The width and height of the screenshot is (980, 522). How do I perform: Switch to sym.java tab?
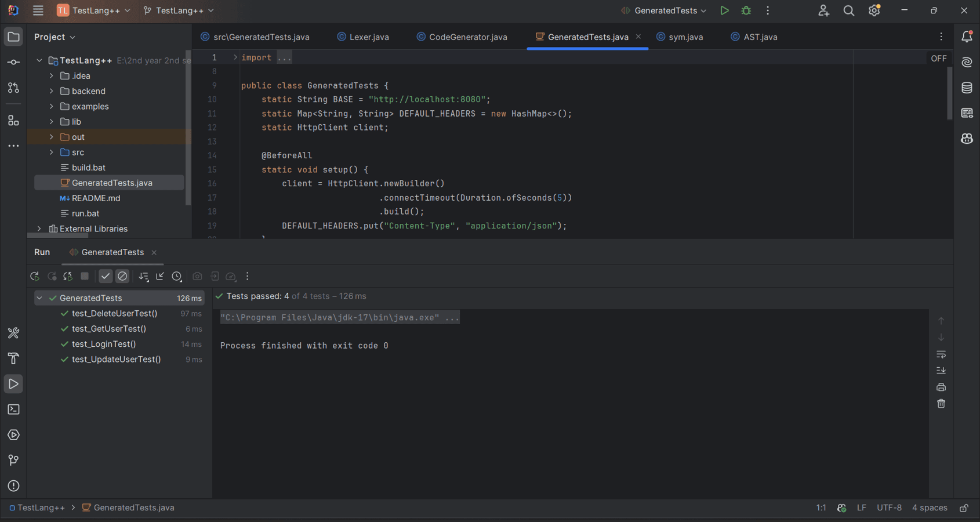point(680,37)
